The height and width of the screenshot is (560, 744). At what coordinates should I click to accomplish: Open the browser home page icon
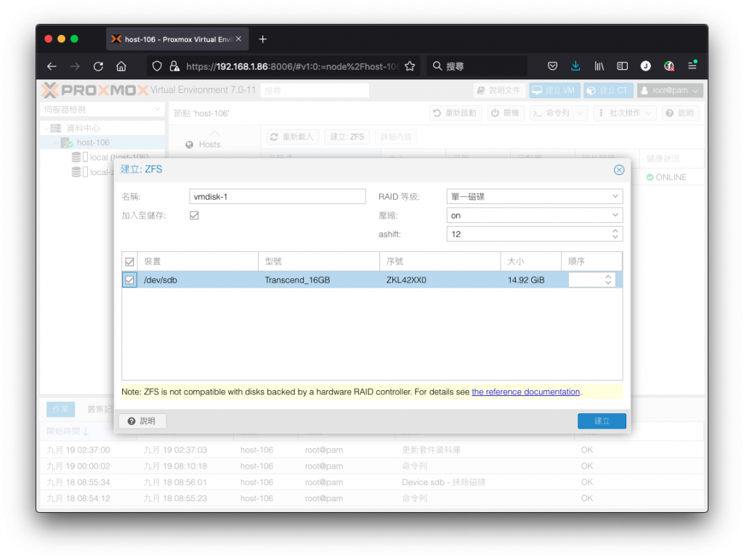121,66
